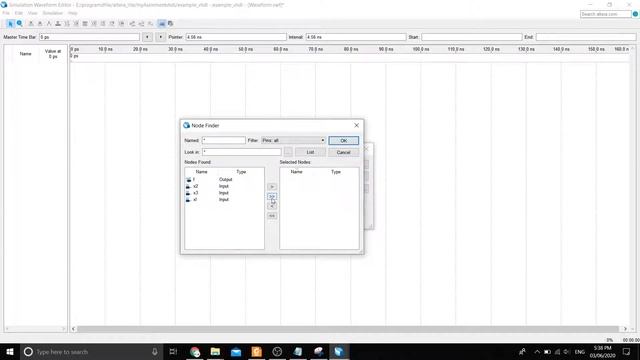The height and width of the screenshot is (360, 640).
Task: Click the Type column header in Nodes Found
Action: pos(241,172)
